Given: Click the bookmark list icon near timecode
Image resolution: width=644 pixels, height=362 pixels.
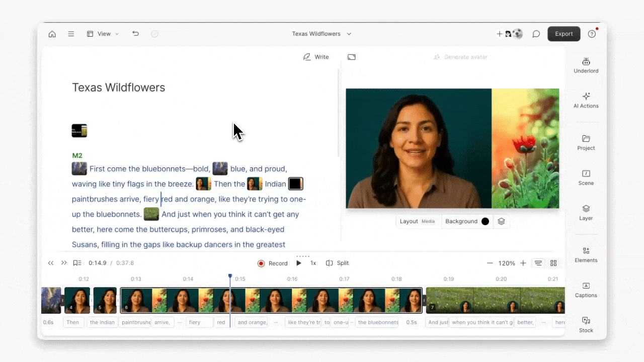Looking at the screenshot, I should (77, 263).
